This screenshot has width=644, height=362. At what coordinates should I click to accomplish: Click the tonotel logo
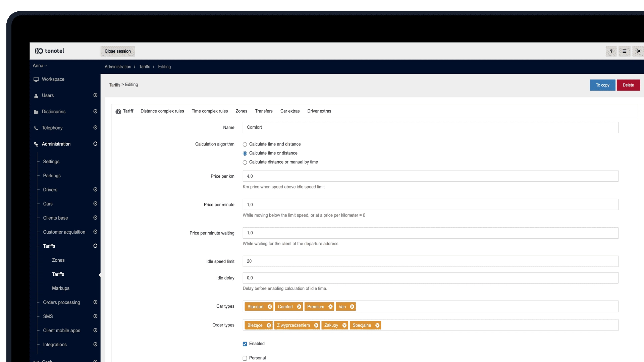pos(50,51)
